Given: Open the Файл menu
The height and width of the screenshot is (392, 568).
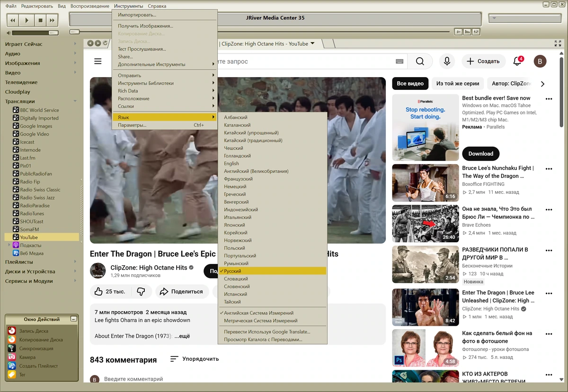Looking at the screenshot, I should pyautogui.click(x=11, y=6).
